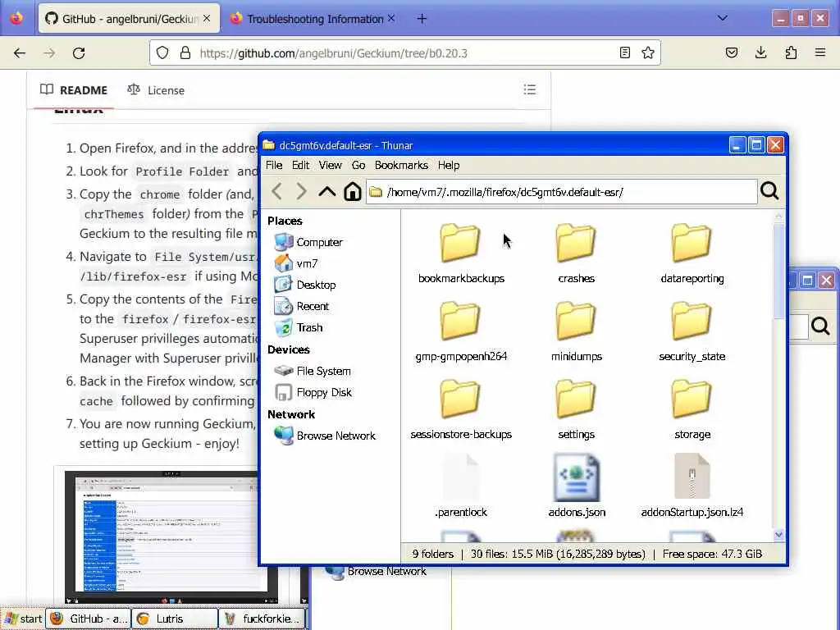Open the bookmarkbackups folder

[460, 253]
